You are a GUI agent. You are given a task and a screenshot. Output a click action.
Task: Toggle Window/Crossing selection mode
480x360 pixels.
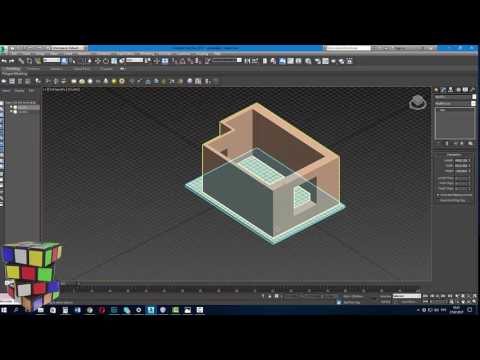tap(89, 61)
